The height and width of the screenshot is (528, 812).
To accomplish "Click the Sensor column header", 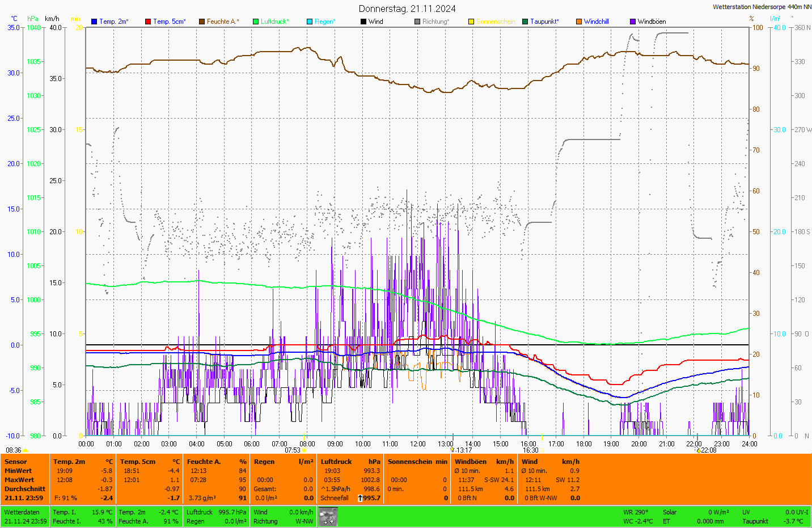I will tap(16, 462).
